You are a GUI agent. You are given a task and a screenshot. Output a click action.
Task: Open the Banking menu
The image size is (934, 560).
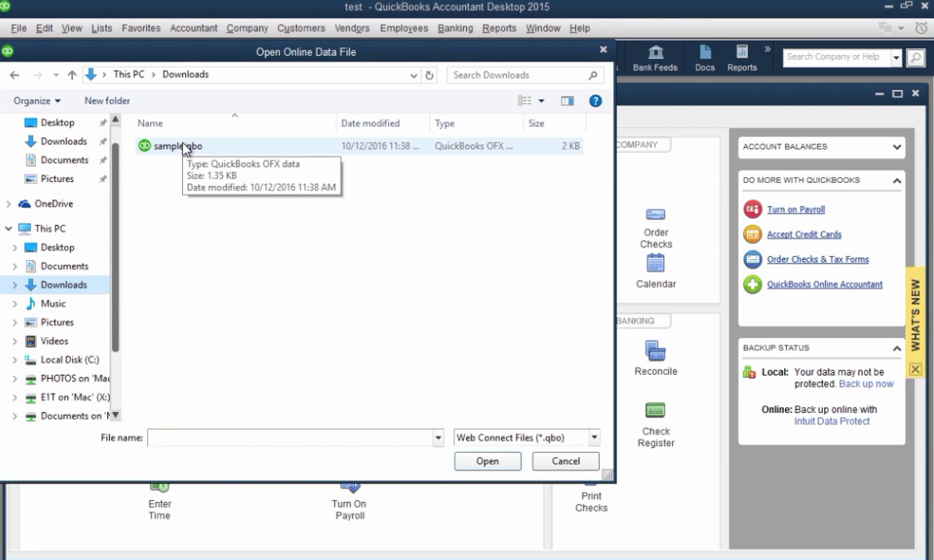click(455, 28)
